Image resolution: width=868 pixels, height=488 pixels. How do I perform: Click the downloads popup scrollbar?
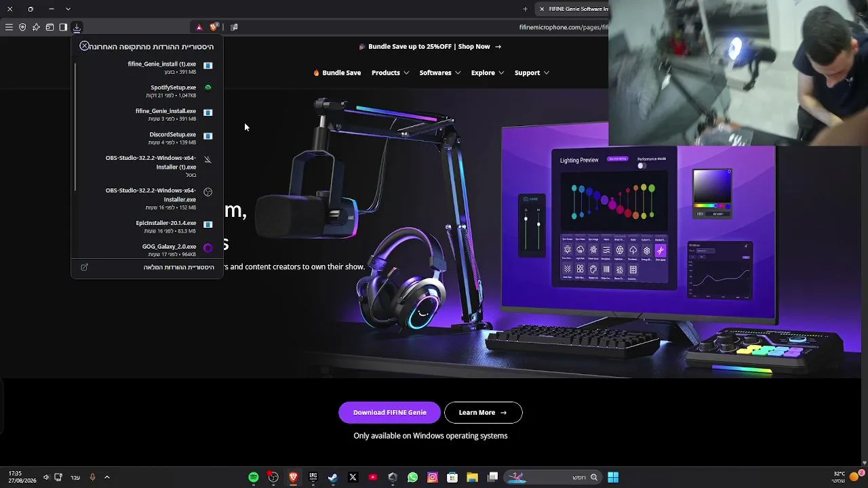tap(75, 125)
